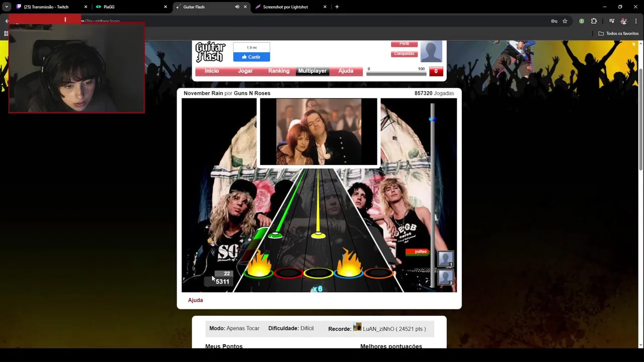This screenshot has height=362, width=644.
Task: Click the falling yellow note on highway
Action: click(318, 235)
